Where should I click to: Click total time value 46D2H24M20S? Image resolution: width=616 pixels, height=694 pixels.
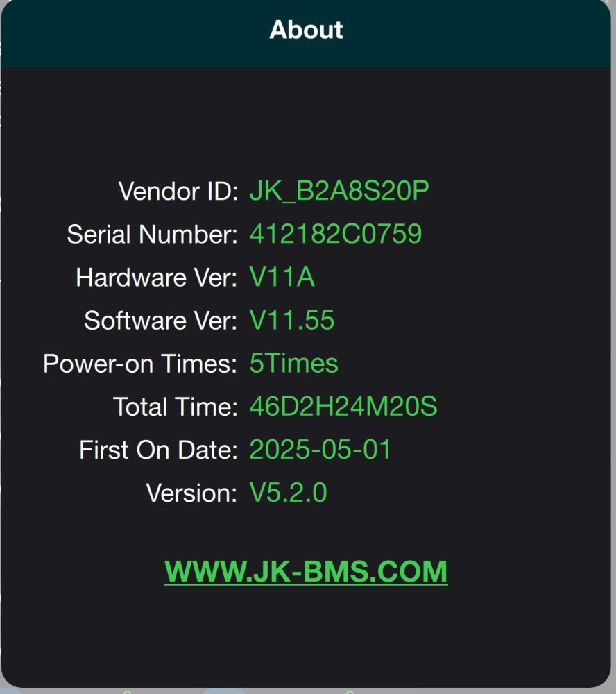point(343,406)
